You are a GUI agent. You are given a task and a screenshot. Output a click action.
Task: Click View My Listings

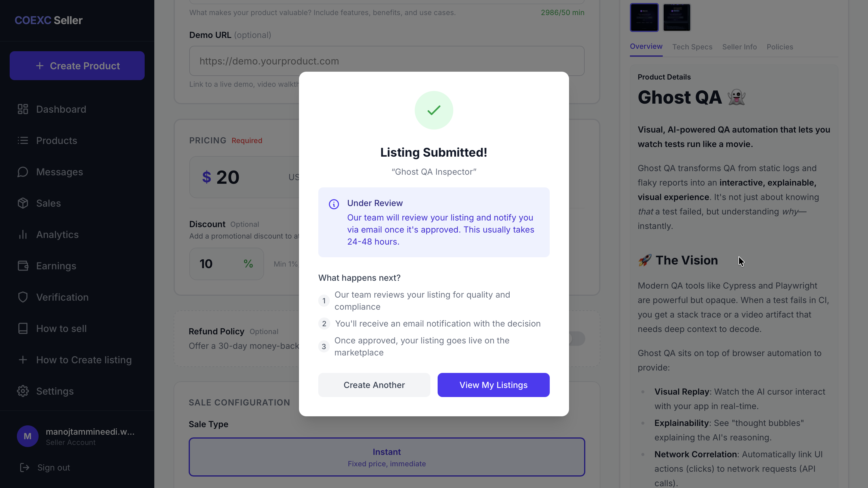click(493, 385)
